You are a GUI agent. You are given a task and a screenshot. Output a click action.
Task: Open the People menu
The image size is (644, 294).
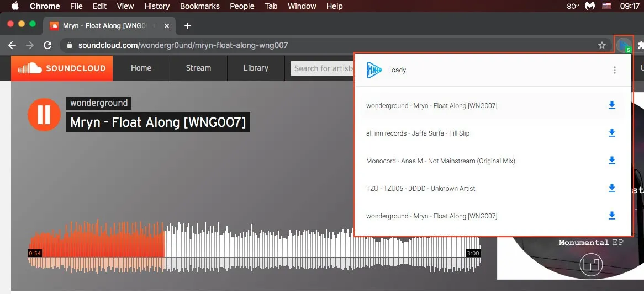pyautogui.click(x=242, y=6)
